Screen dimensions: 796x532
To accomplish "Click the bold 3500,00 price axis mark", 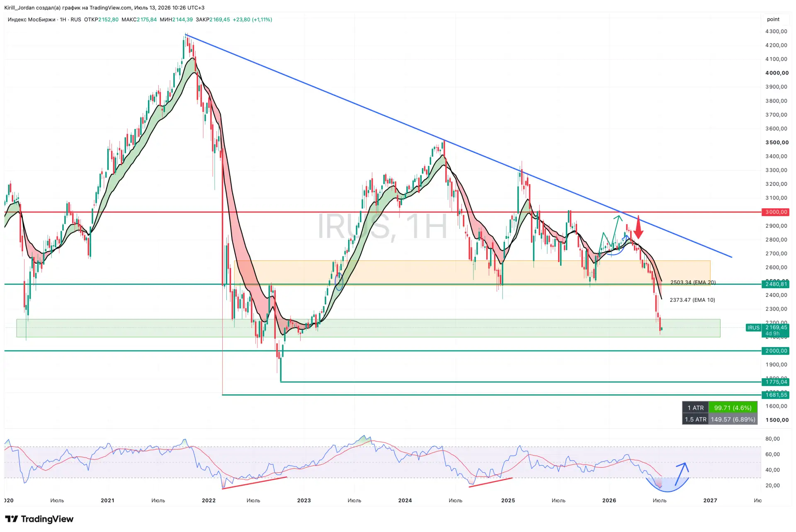I will [777, 142].
